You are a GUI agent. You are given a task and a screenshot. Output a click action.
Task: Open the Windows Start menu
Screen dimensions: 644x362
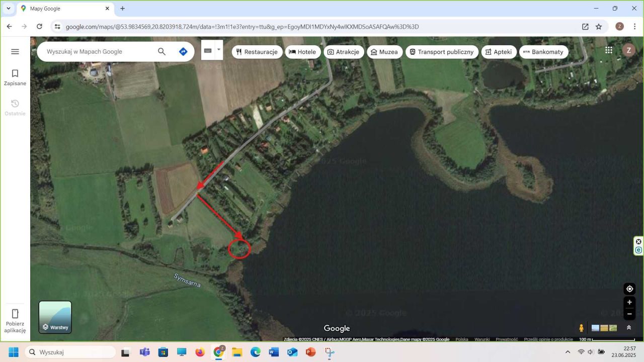(x=13, y=352)
